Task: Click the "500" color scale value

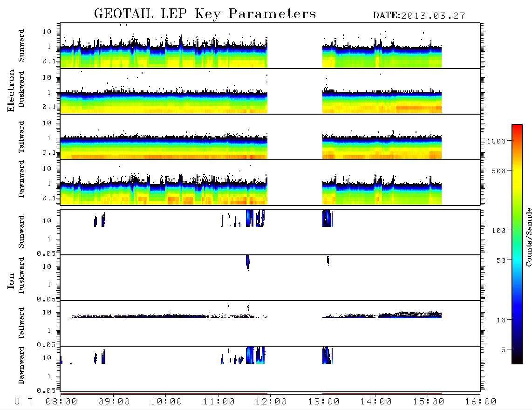Action: pyautogui.click(x=498, y=171)
